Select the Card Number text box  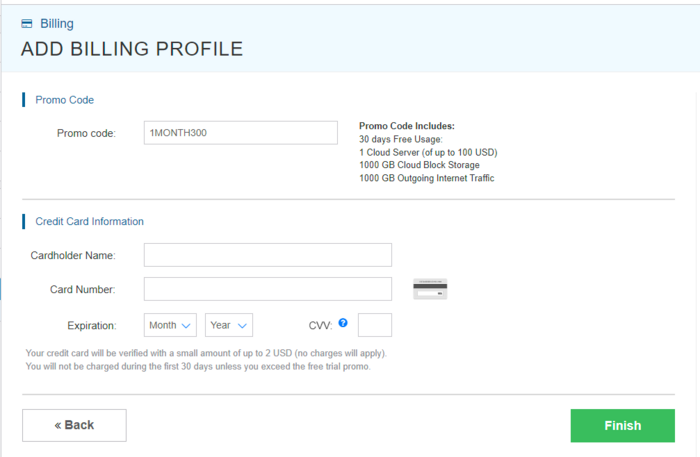point(267,289)
